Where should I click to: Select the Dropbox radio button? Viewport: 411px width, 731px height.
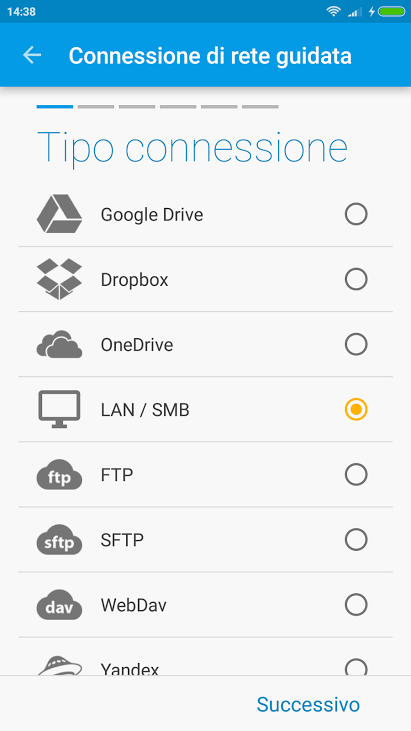tap(356, 279)
